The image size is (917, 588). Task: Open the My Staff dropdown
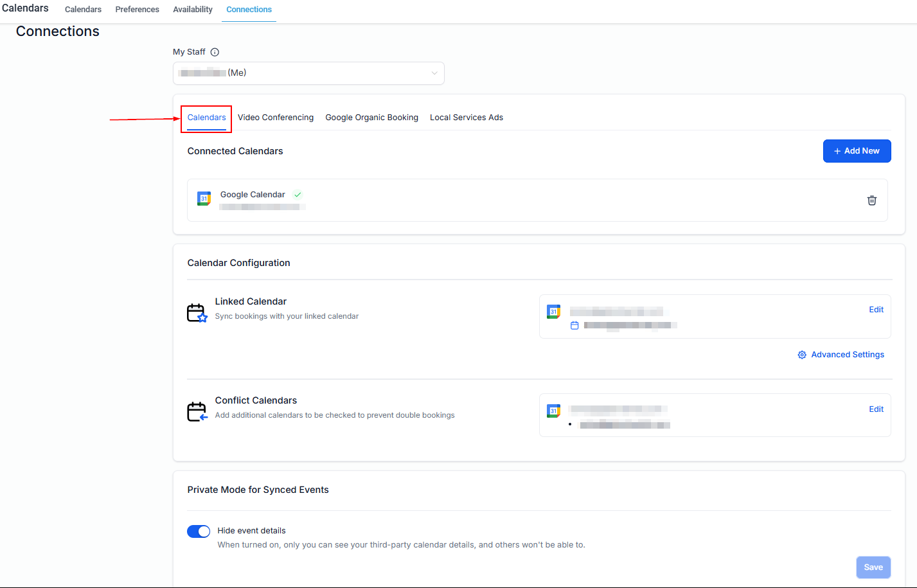(x=308, y=73)
